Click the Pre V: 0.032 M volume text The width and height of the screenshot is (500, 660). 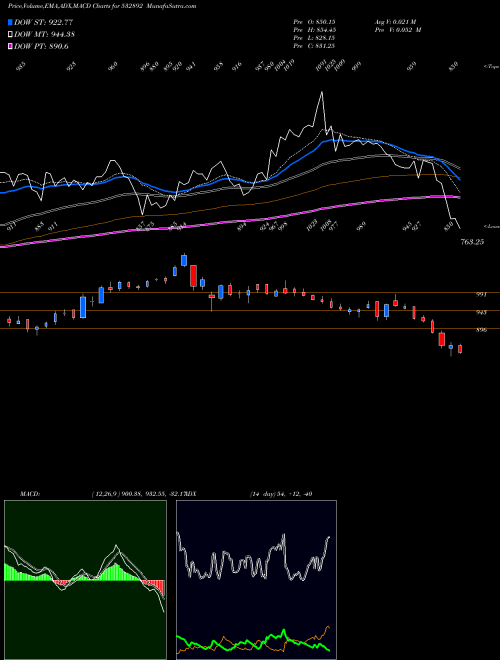click(x=398, y=30)
